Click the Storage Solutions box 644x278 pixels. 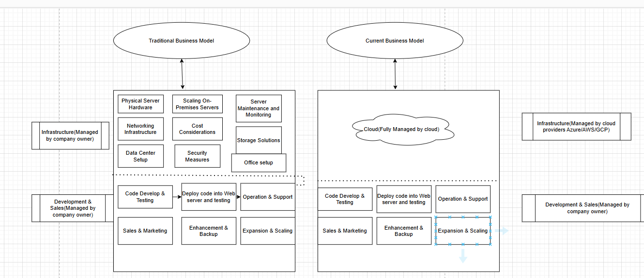(259, 140)
